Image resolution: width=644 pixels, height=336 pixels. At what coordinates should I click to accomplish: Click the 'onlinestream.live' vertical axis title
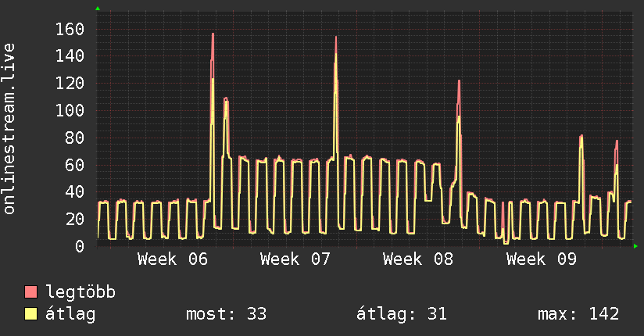point(9,129)
